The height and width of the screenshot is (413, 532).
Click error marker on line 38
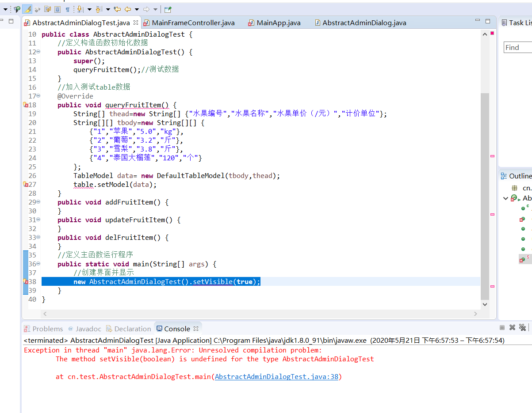click(x=26, y=281)
